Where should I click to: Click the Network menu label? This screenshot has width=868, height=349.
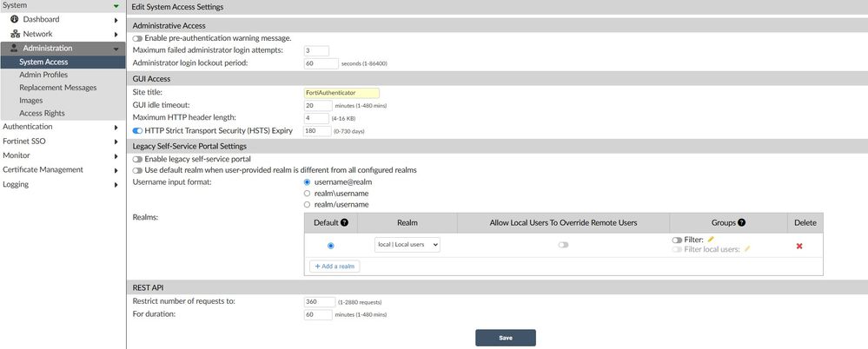coord(37,34)
